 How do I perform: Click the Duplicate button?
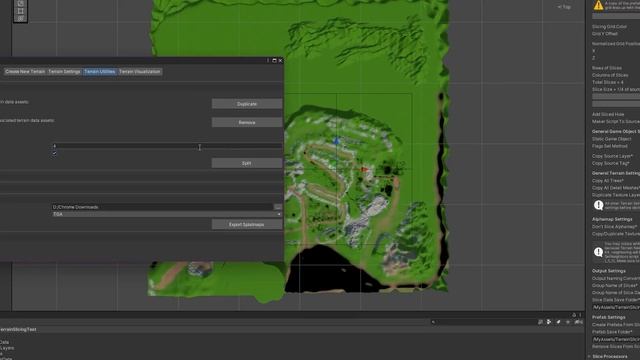tap(247, 104)
